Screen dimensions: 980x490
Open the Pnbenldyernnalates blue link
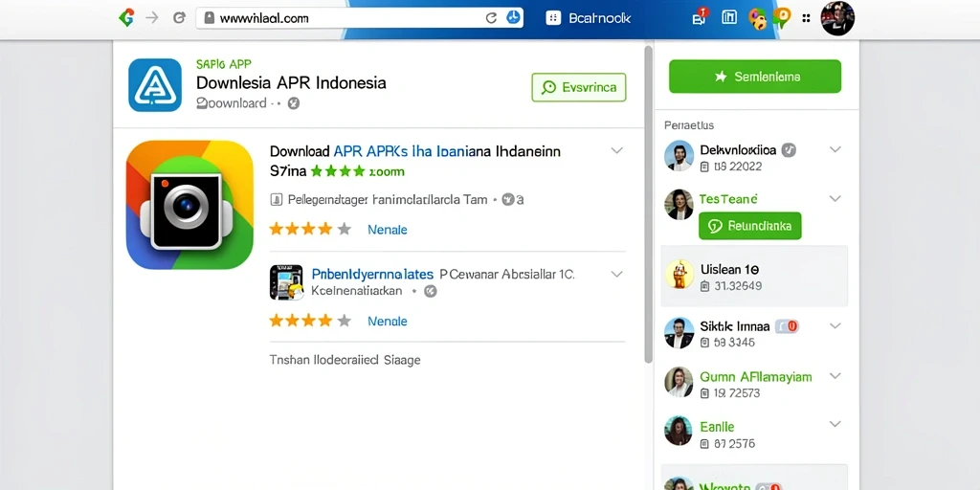(x=372, y=274)
